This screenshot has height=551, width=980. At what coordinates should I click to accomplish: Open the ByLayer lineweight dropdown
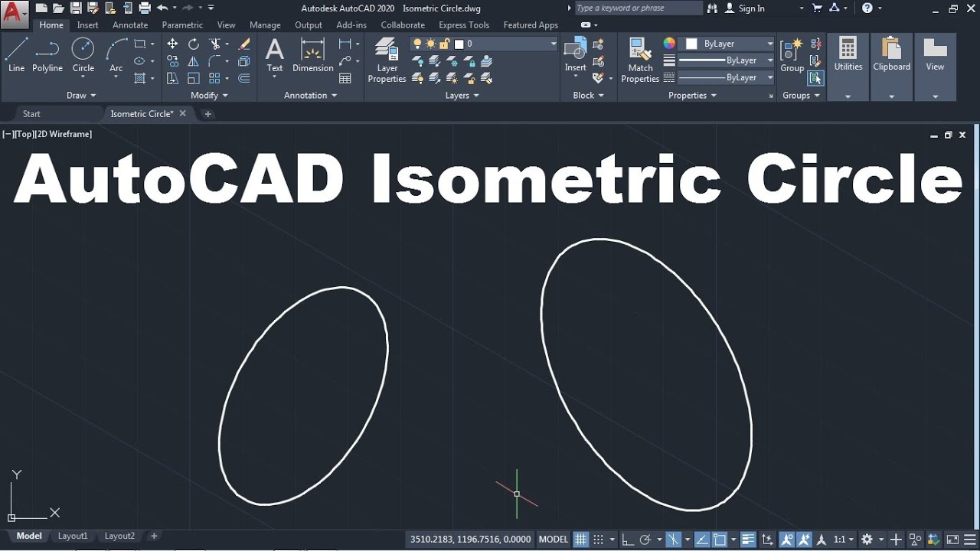[x=726, y=60]
